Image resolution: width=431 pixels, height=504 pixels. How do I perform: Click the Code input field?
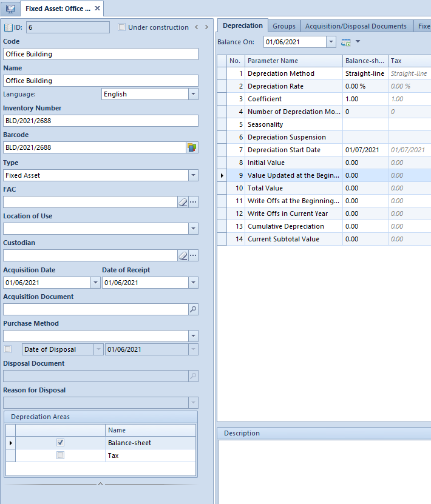click(101, 54)
